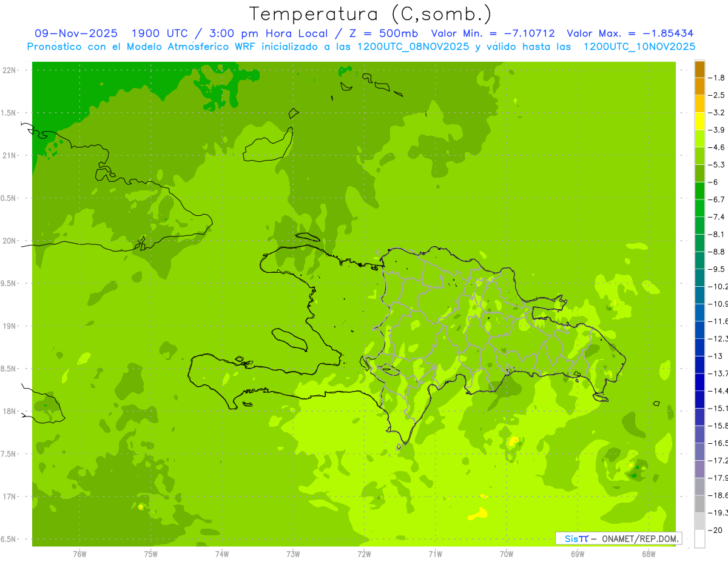
Task: Click the "72W" longitude label
Action: [364, 554]
